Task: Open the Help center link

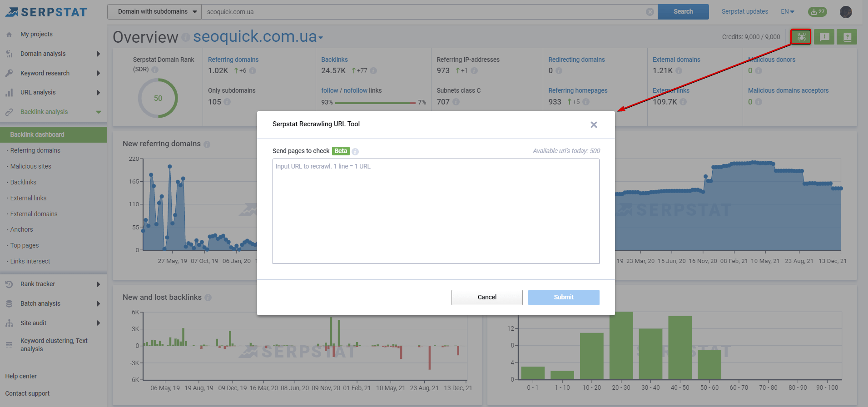Action: coord(21,377)
